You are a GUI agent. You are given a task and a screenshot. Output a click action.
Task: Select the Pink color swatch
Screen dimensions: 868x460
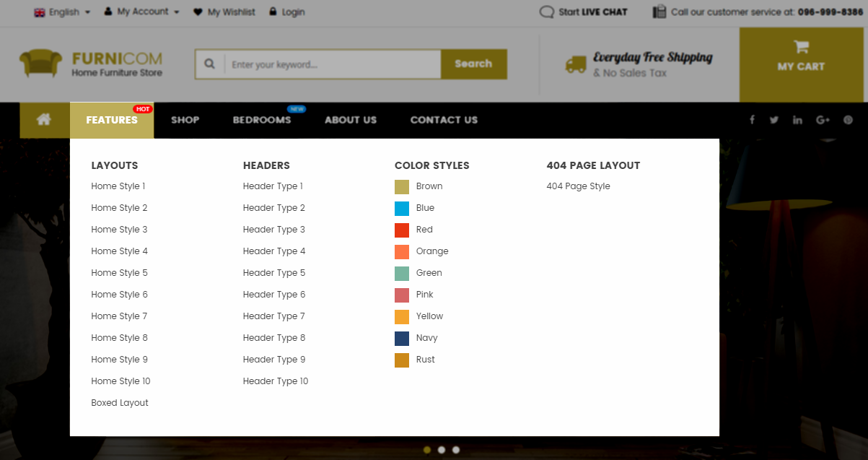[402, 295]
